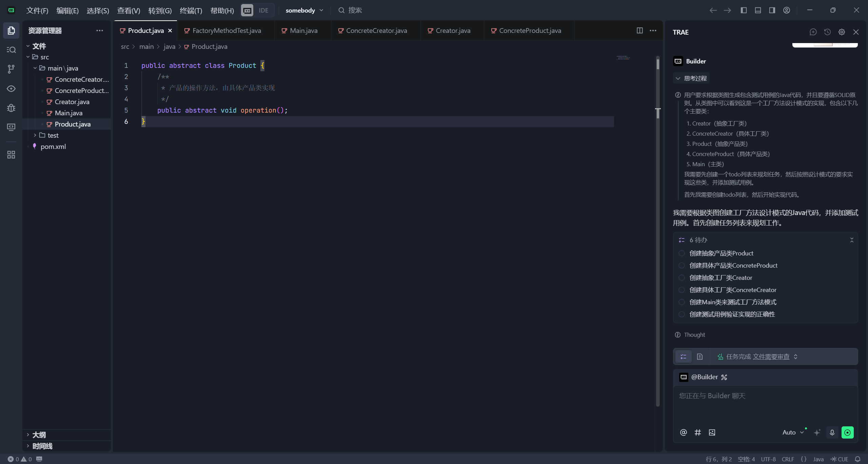Open the 终端(T) menu
The height and width of the screenshot is (464, 868).
(x=191, y=11)
